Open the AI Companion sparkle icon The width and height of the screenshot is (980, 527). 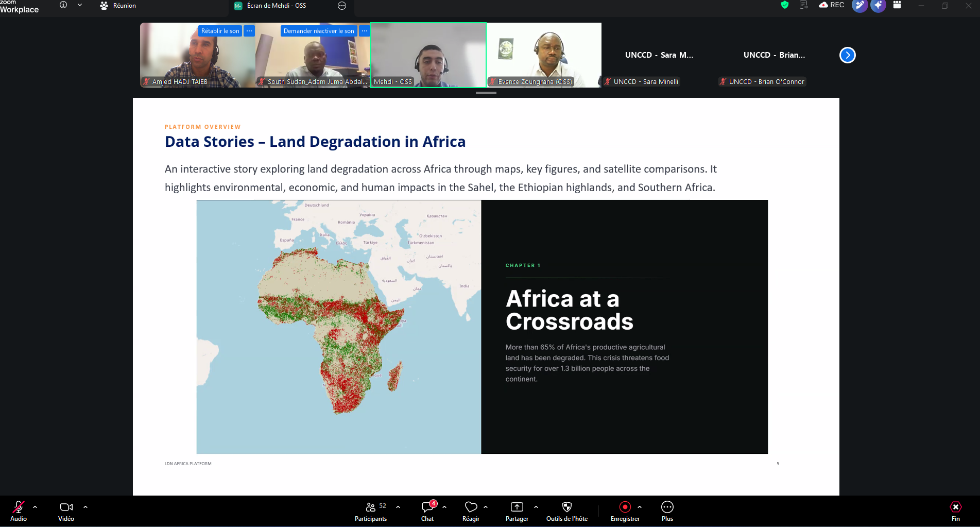pyautogui.click(x=878, y=5)
